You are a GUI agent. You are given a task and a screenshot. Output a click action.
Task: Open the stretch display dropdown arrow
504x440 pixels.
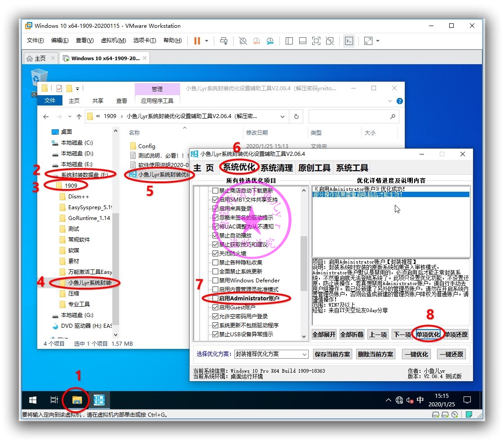click(x=378, y=41)
